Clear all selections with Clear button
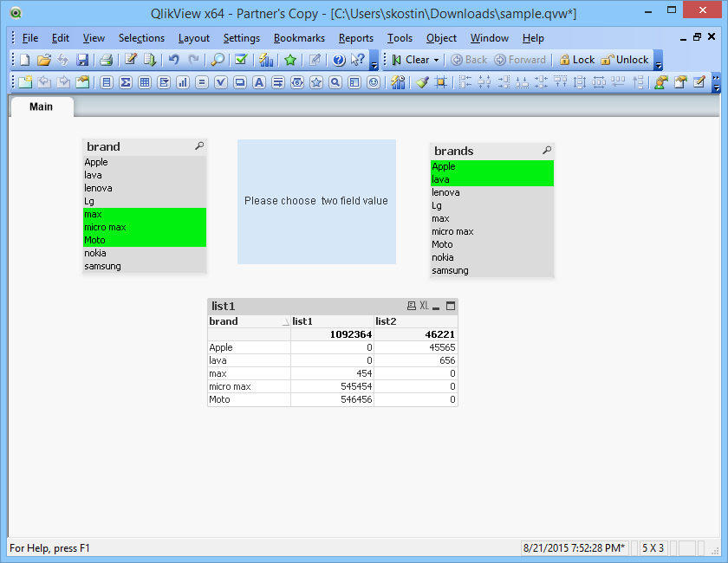 pos(412,60)
